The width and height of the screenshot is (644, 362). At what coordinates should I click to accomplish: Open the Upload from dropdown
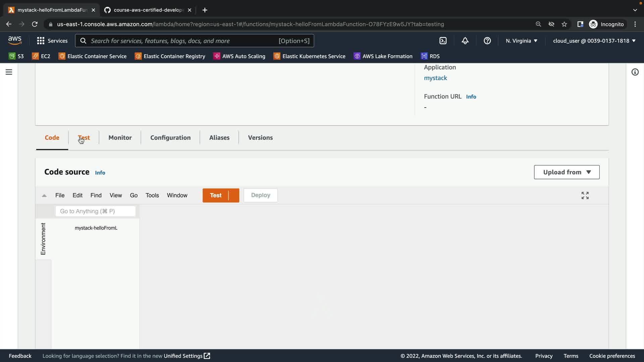567,172
